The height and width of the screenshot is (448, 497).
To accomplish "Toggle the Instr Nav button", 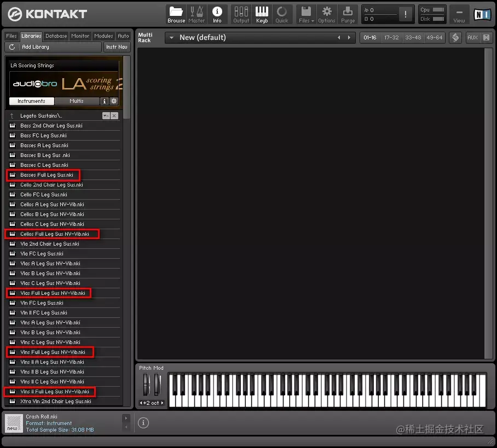I will 117,46.
